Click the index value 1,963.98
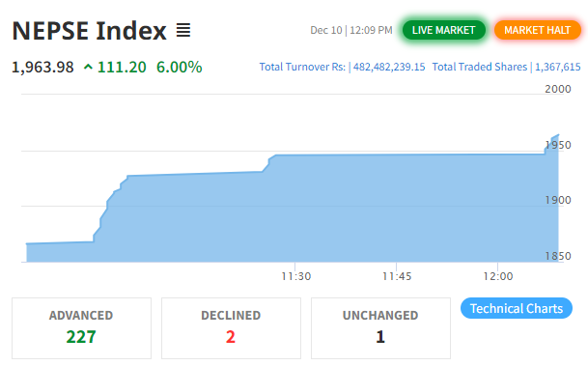This screenshot has width=588, height=366. click(x=42, y=68)
